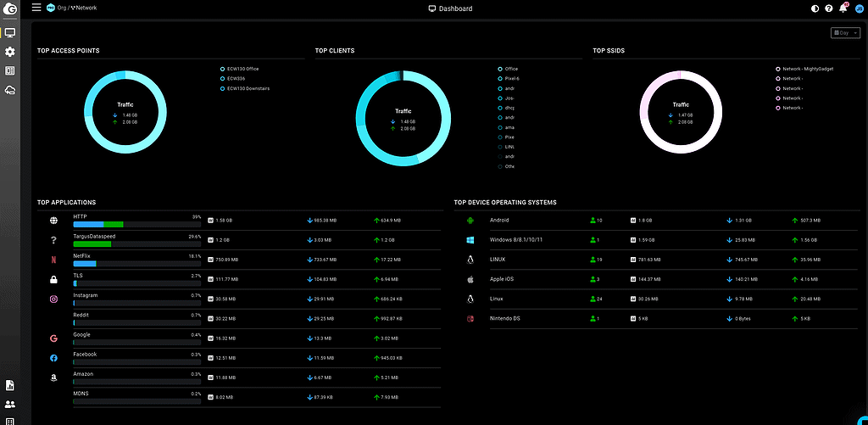The height and width of the screenshot is (425, 868).
Task: Click the HTTP application name
Action: pos(81,216)
